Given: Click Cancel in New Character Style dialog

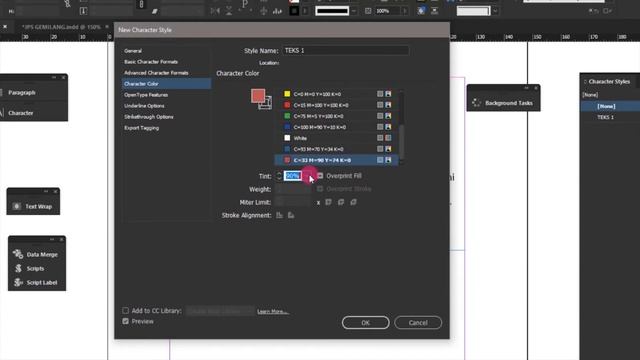Looking at the screenshot, I should tap(418, 322).
